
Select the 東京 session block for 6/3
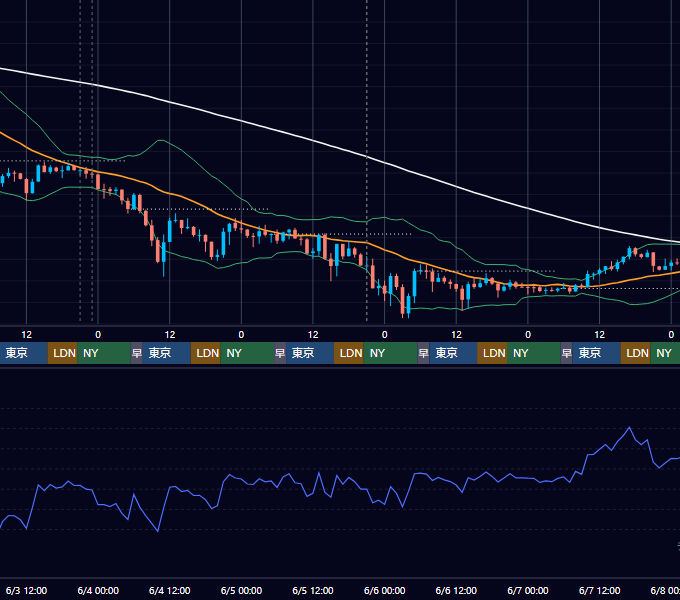pyautogui.click(x=23, y=353)
